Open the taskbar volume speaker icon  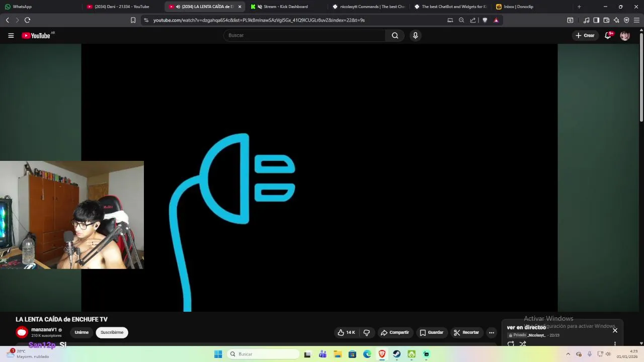(x=608, y=354)
